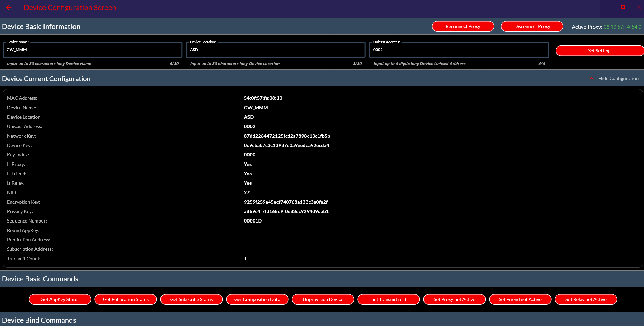Focus the Unicast Address input field
Screen dimensions: 644x326
[x=459, y=50]
